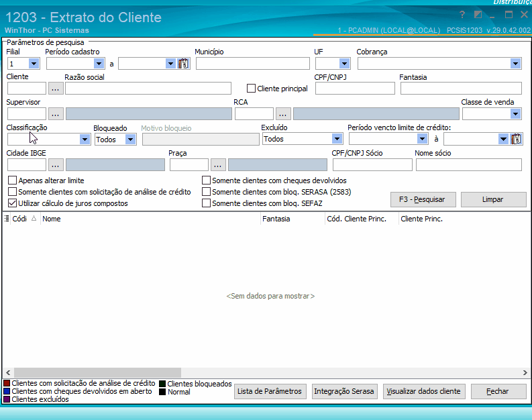532x420 pixels.
Task: Focus the RCA code field
Action: (x=254, y=113)
